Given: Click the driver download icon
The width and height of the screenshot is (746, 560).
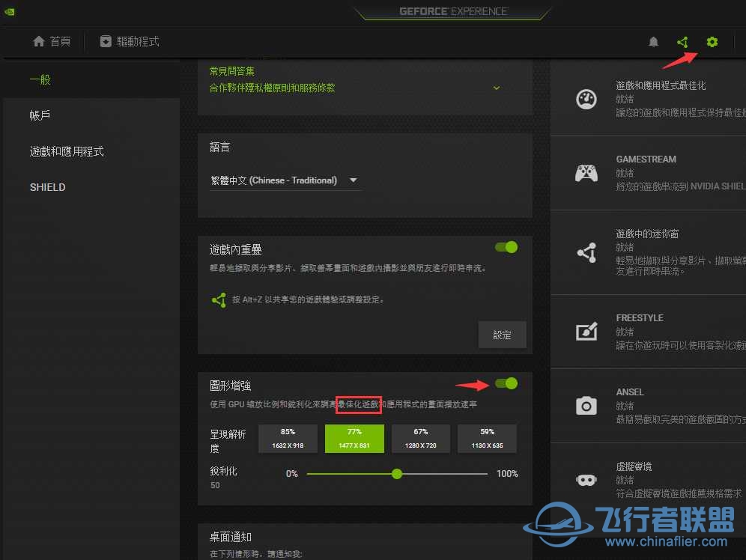Looking at the screenshot, I should pos(106,41).
